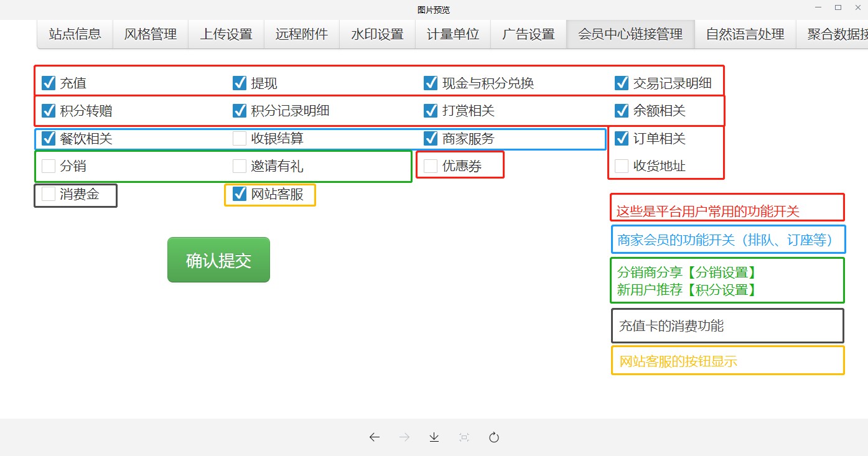868x456 pixels.
Task: Switch to the 站点信息 tab
Action: coord(75,34)
